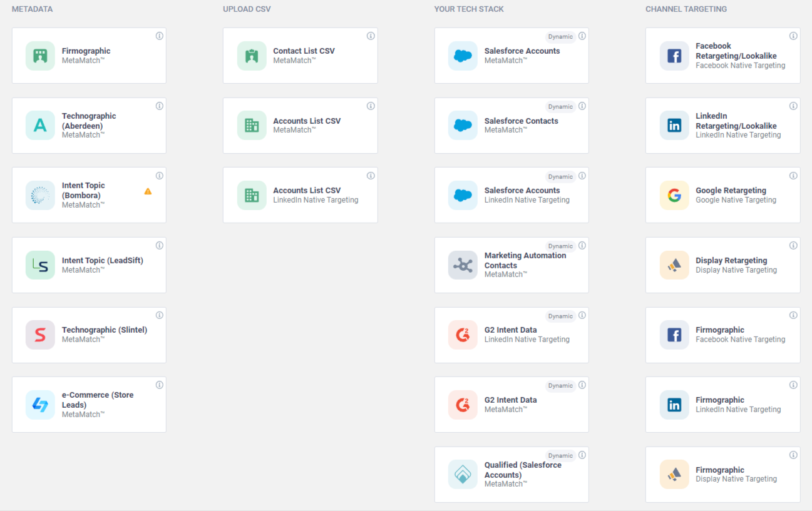Viewport: 812px width, 511px height.
Task: Click Salesforce Accounts MetaMatch cloud logo
Action: coord(463,56)
